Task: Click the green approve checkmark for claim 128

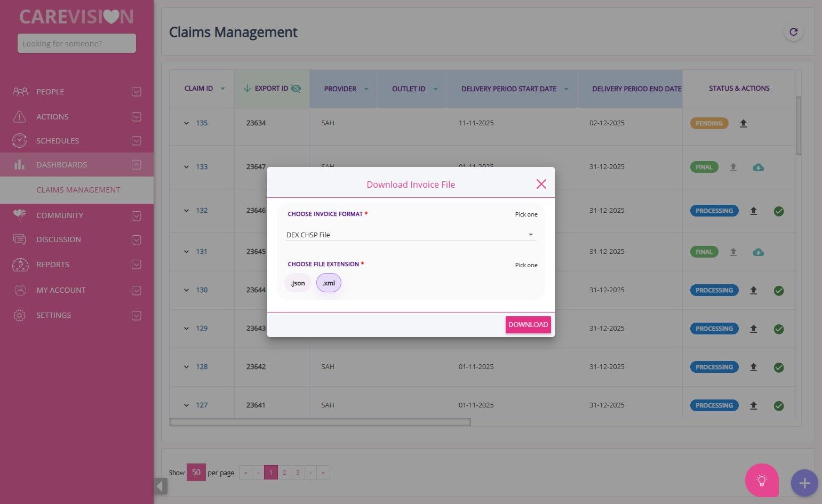Action: click(779, 367)
